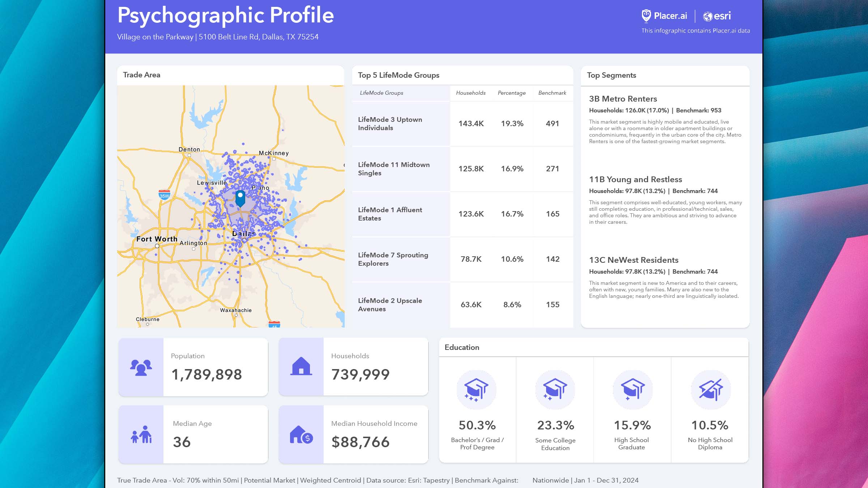
Task: Click the 'LifeMode Groups' column header
Action: 381,93
